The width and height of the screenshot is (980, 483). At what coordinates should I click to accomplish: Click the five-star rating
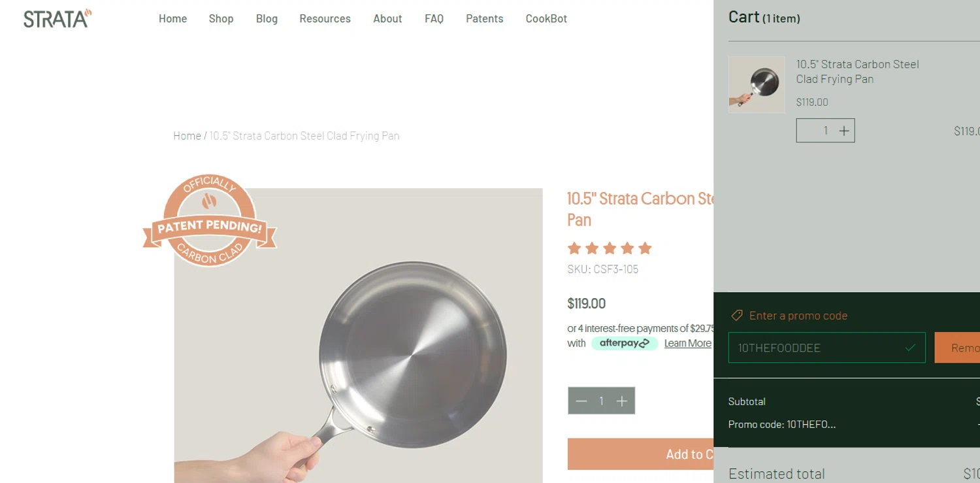click(610, 248)
